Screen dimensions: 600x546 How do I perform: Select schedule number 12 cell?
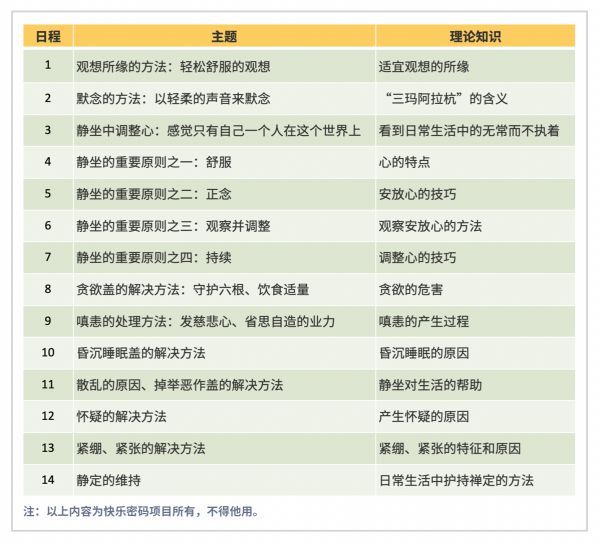click(48, 416)
